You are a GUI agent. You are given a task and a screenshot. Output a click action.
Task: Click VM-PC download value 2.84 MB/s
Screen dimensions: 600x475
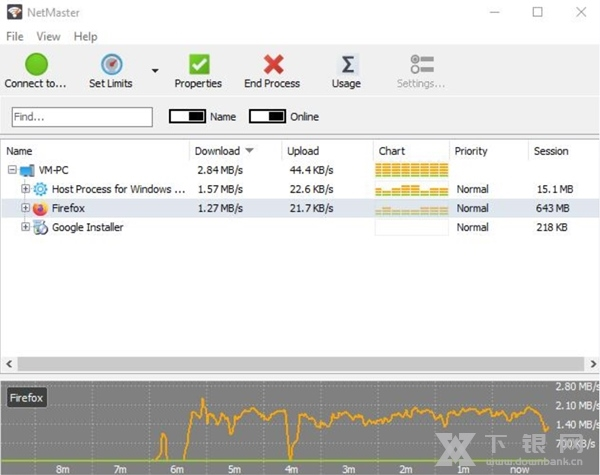220,170
